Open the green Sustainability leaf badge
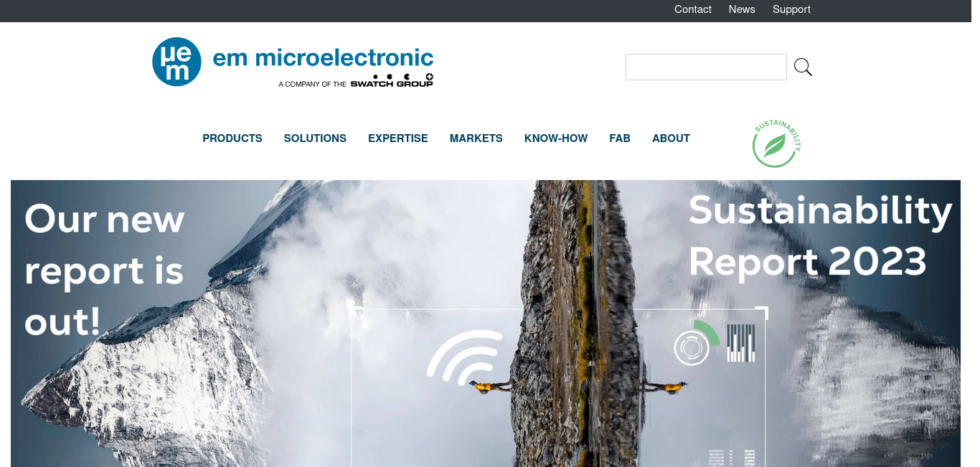Viewport: 980px width, 467px height. (776, 143)
